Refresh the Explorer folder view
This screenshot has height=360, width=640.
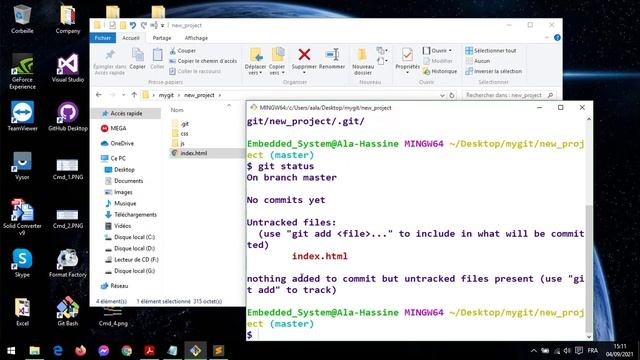click(452, 95)
